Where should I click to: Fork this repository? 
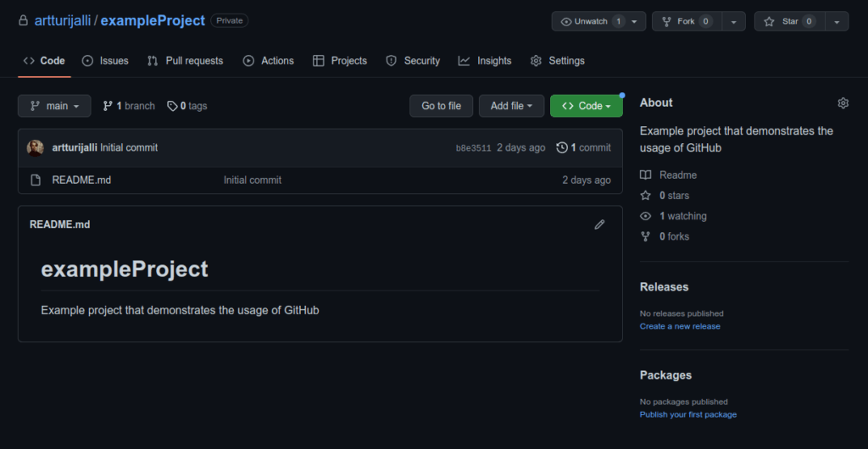coord(687,21)
